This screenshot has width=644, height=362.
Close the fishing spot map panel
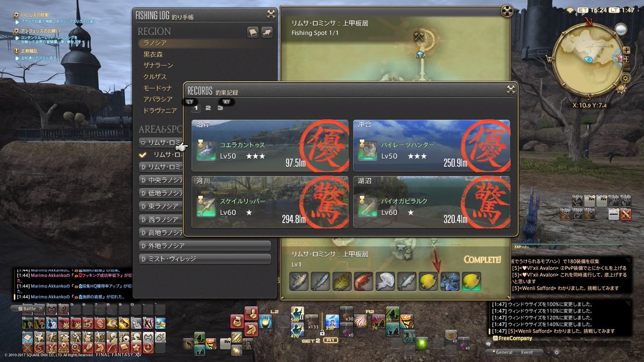507,11
